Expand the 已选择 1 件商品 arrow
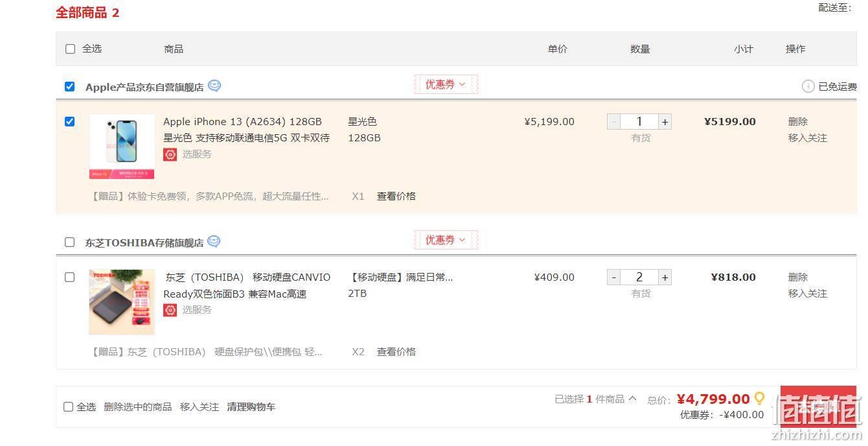 [633, 399]
